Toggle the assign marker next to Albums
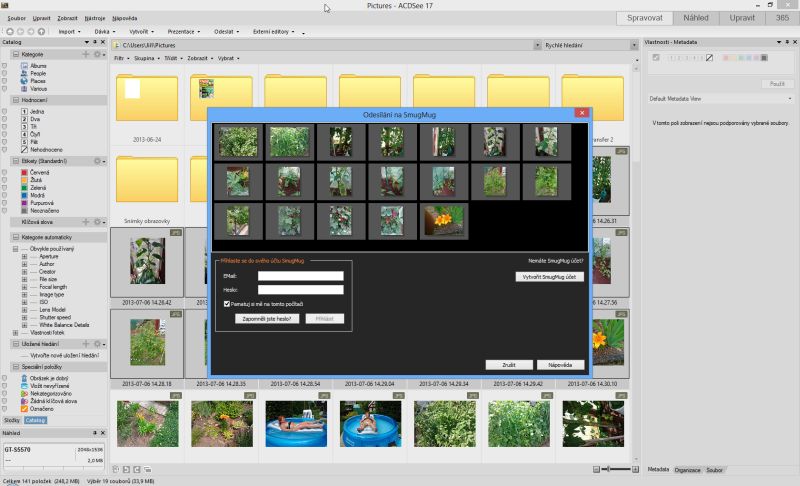This screenshot has height=486, width=800. click(5, 66)
